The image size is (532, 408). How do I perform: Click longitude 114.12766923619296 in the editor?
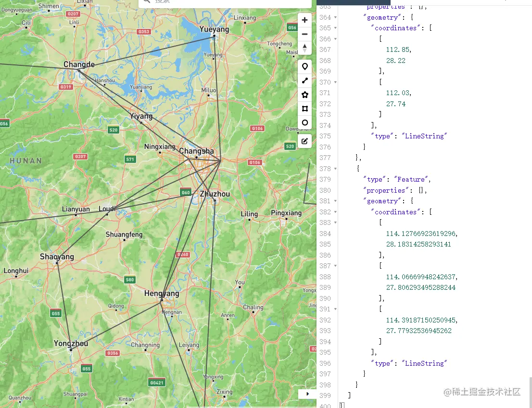click(421, 234)
